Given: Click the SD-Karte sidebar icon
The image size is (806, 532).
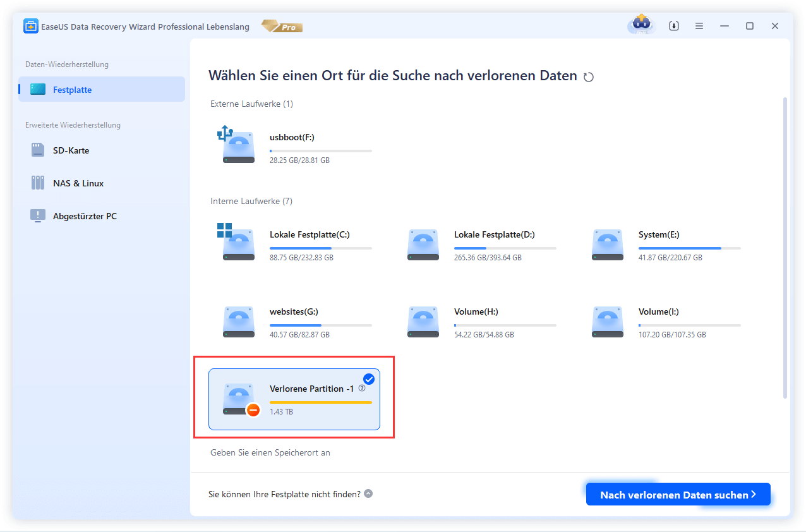Looking at the screenshot, I should 38,150.
